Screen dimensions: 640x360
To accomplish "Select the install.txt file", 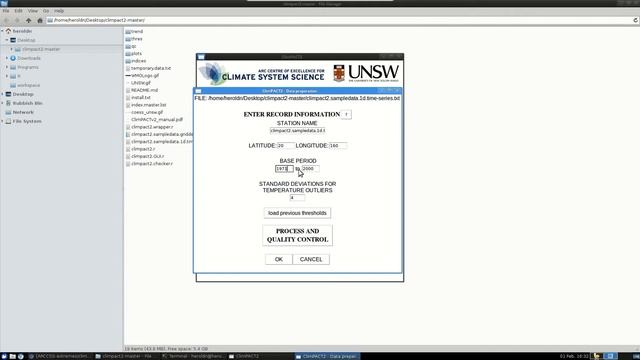I will pyautogui.click(x=141, y=98).
